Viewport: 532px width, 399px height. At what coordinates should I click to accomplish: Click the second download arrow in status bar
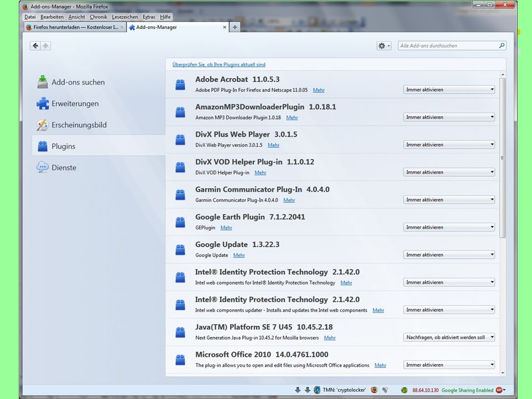tap(308, 390)
